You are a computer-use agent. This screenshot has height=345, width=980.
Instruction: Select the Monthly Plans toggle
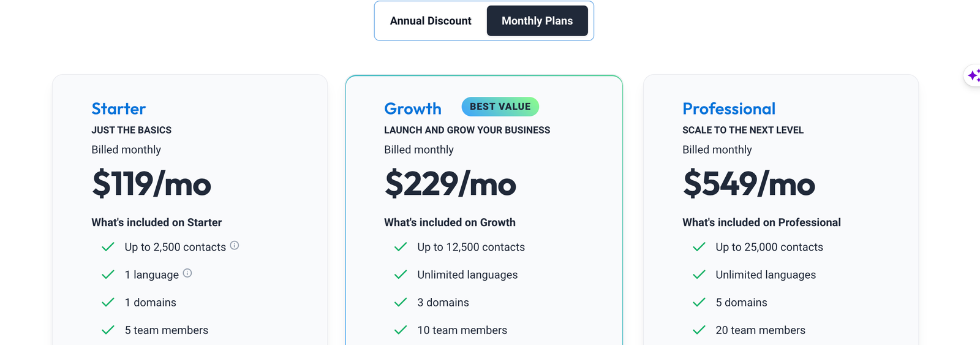pyautogui.click(x=537, y=21)
